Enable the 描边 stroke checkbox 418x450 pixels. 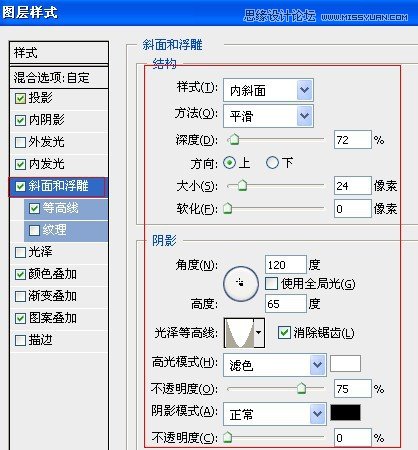(20, 340)
